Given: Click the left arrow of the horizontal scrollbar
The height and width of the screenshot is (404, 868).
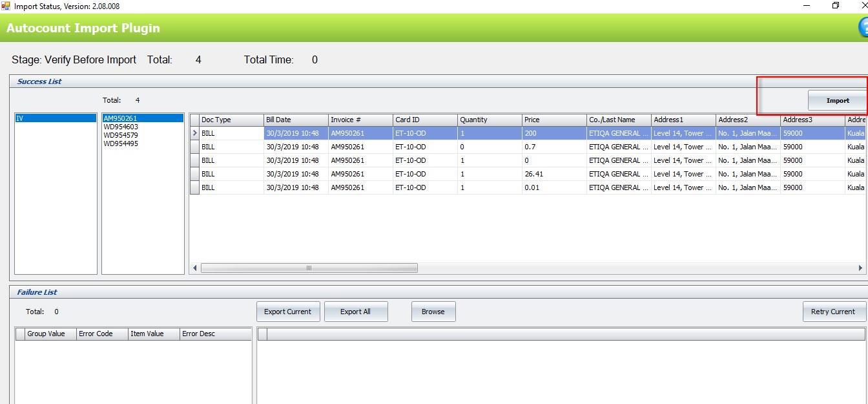Looking at the screenshot, I should pyautogui.click(x=195, y=267).
